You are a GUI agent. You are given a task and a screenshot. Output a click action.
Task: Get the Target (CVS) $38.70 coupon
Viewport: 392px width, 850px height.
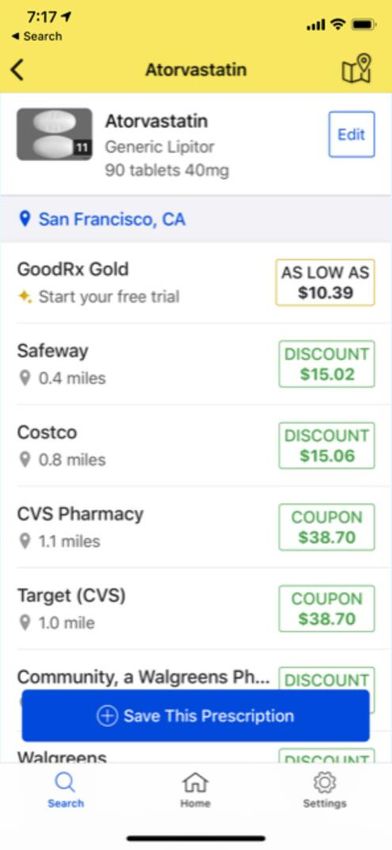click(327, 608)
